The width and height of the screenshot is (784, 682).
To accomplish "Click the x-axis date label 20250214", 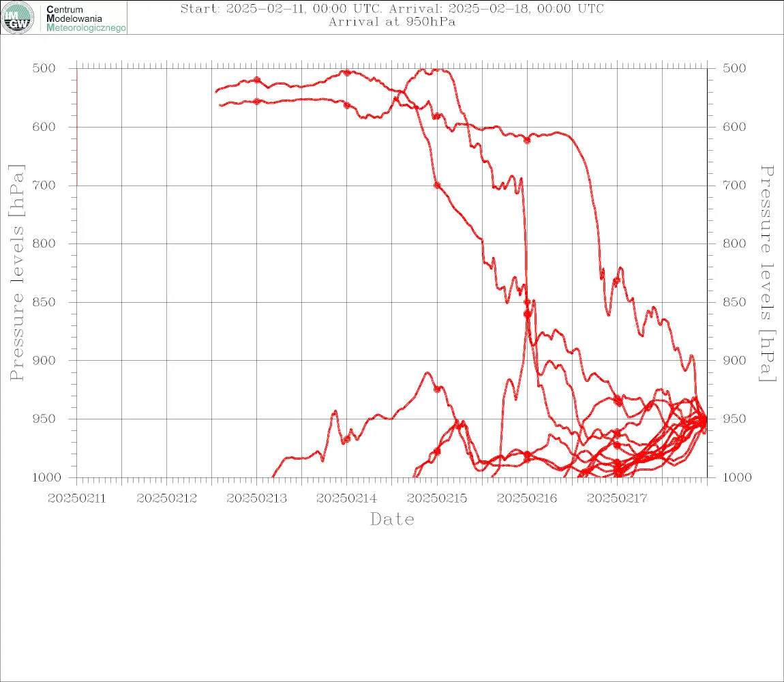I will tap(347, 499).
